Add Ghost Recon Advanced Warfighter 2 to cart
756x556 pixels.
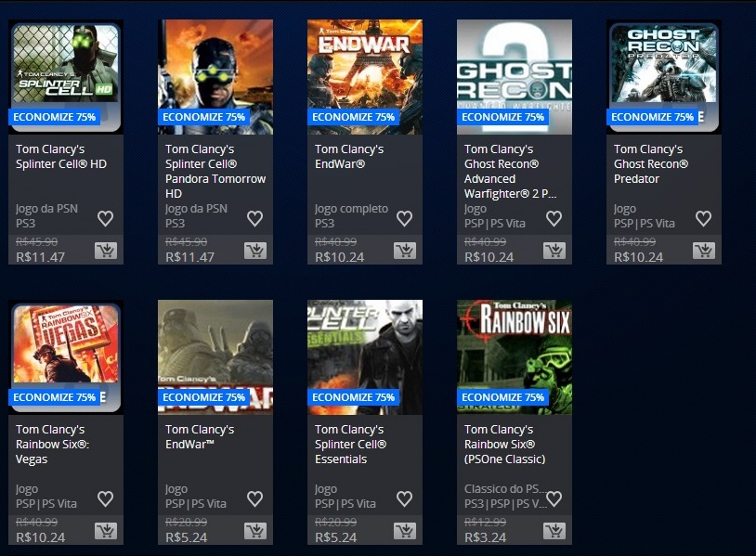click(x=554, y=251)
